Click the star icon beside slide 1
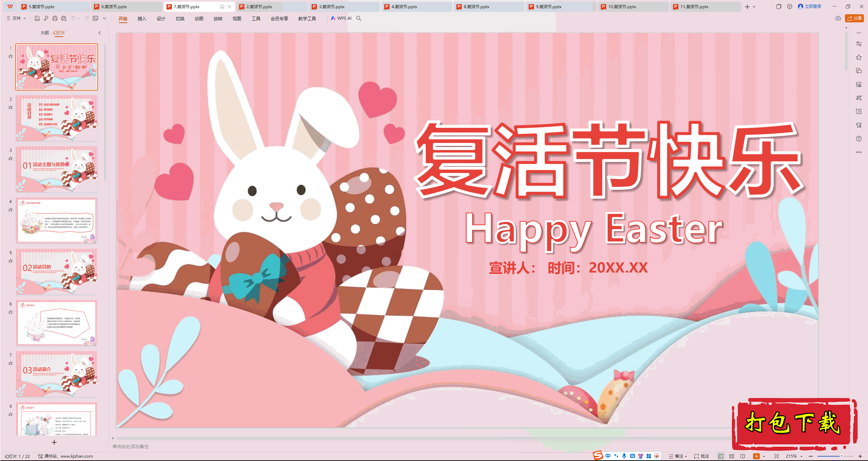Viewport: 868px width, 461px height. pyautogui.click(x=11, y=56)
